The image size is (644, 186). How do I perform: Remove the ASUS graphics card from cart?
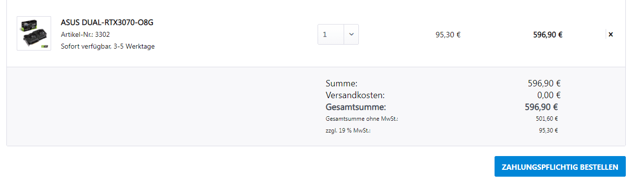(x=611, y=34)
